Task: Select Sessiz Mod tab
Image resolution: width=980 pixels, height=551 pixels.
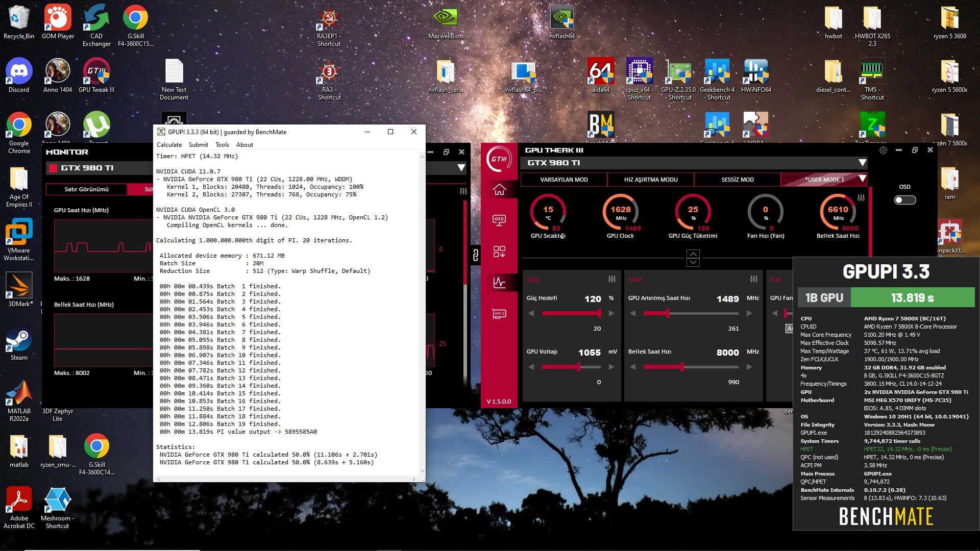Action: tap(737, 180)
